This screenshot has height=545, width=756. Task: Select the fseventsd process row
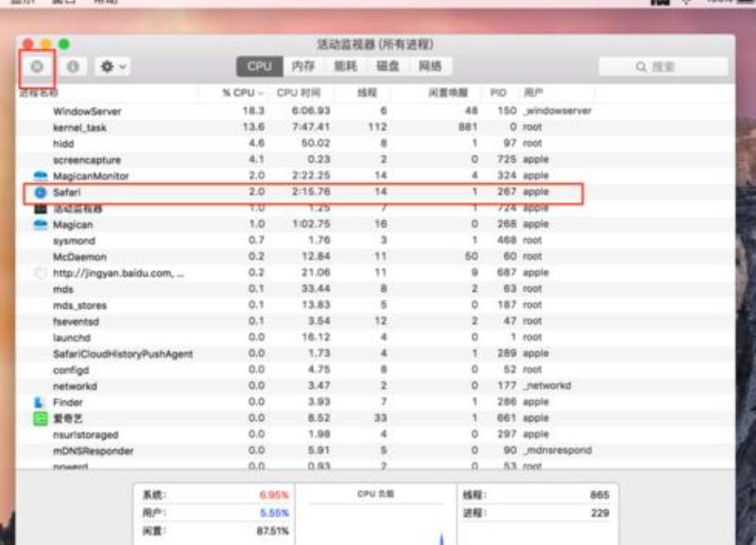(x=375, y=321)
